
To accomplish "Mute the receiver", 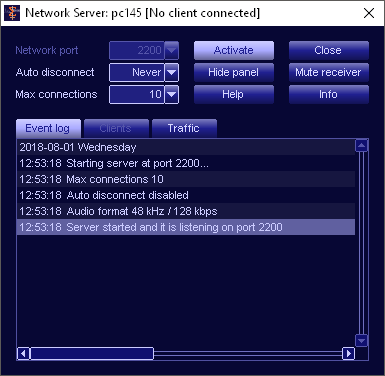I will [x=329, y=72].
